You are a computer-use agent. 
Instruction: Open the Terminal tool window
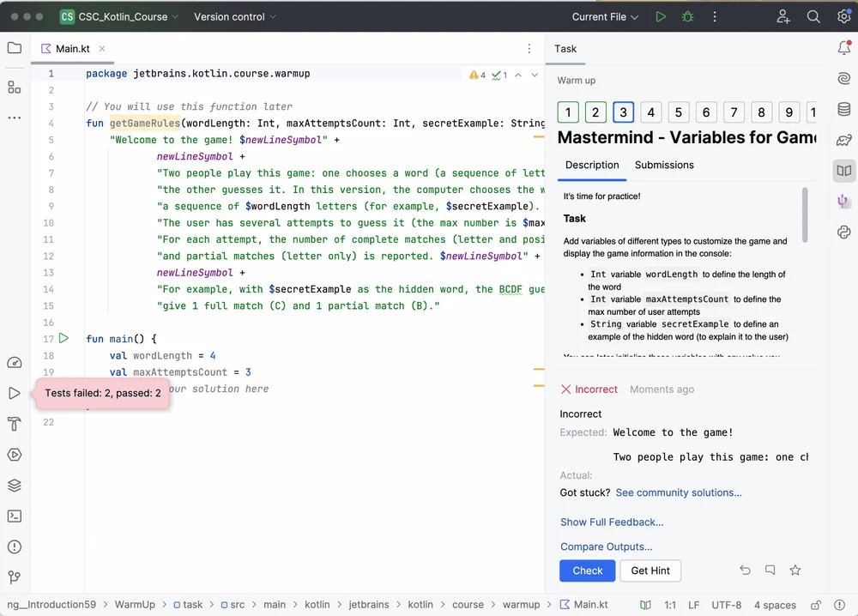pos(15,516)
